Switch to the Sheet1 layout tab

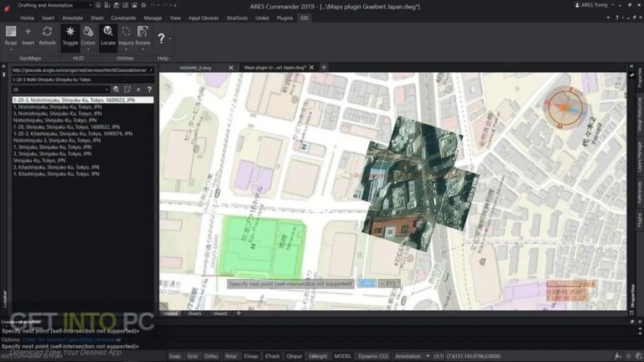(195, 313)
